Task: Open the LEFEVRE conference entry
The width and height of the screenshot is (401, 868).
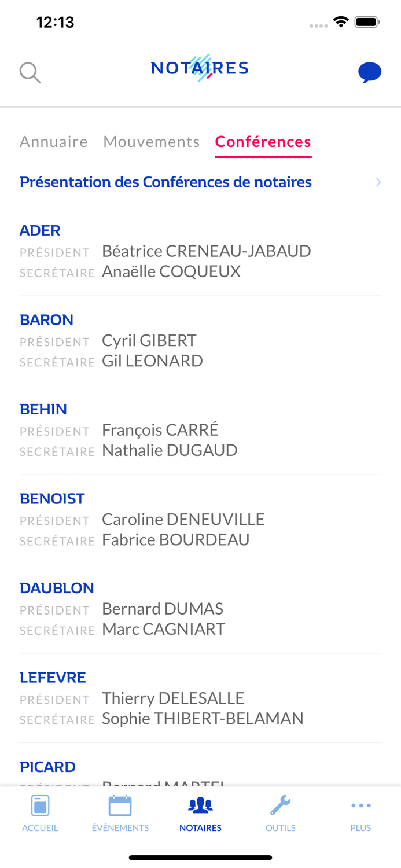Action: [53, 677]
